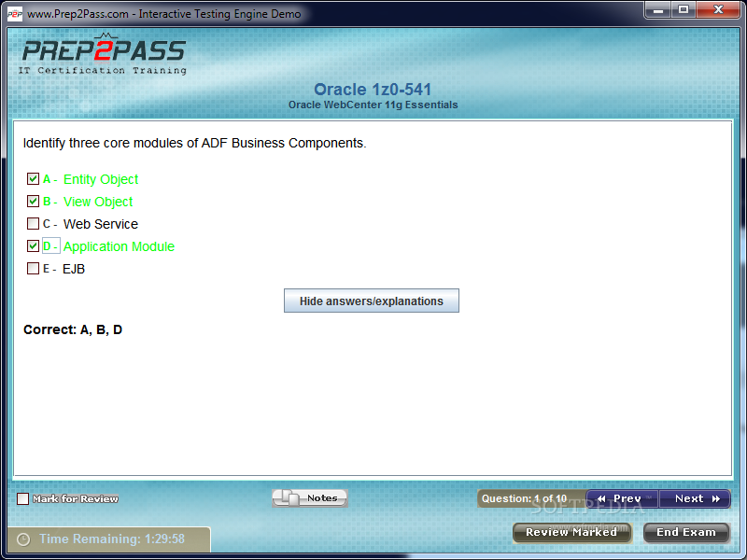Click the 'Oracle 1z0-541' exam title
Image resolution: width=747 pixels, height=560 pixels.
click(373, 90)
